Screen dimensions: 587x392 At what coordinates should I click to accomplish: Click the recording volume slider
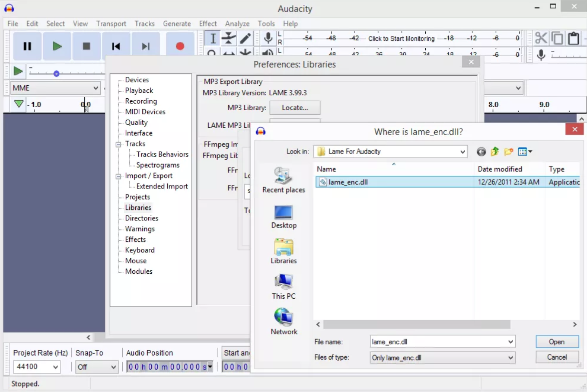pos(568,55)
